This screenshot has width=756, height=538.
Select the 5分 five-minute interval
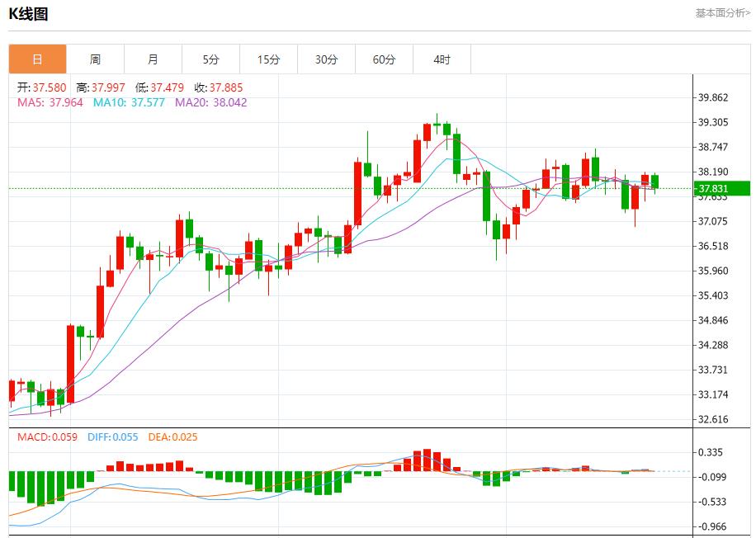[212, 59]
